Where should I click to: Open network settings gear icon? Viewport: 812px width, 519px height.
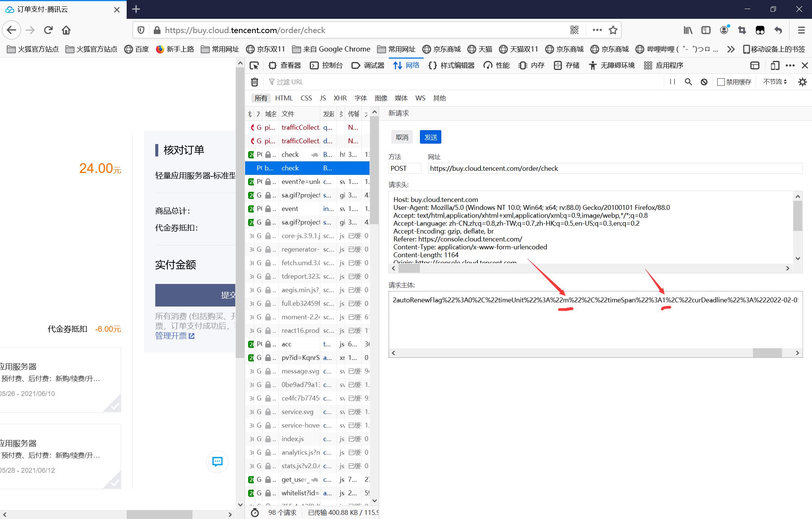pos(802,82)
